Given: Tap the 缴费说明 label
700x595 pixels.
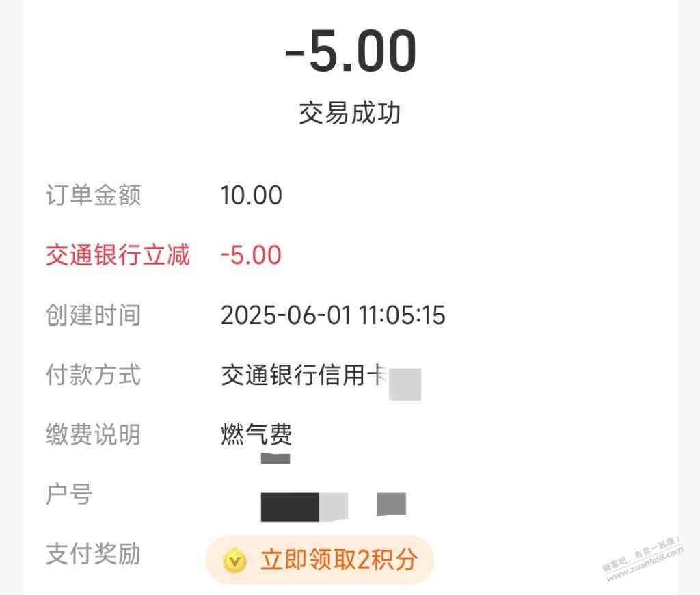Looking at the screenshot, I should (x=93, y=434).
